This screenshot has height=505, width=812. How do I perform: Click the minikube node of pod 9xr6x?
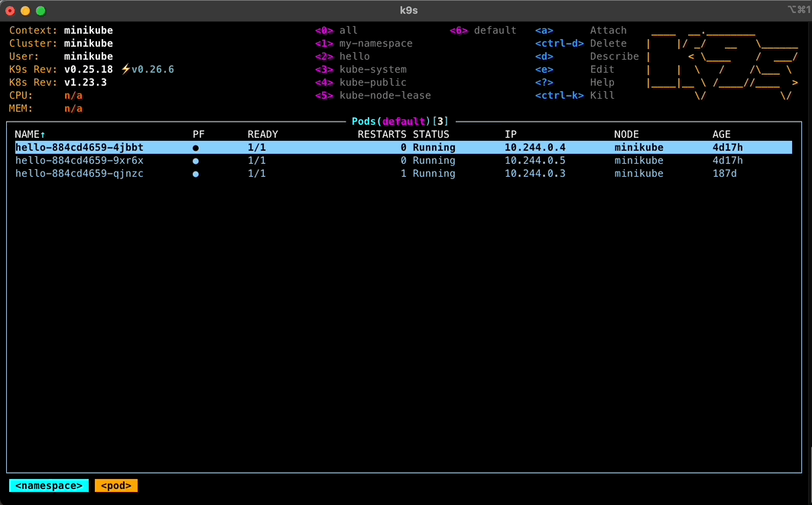coord(638,161)
